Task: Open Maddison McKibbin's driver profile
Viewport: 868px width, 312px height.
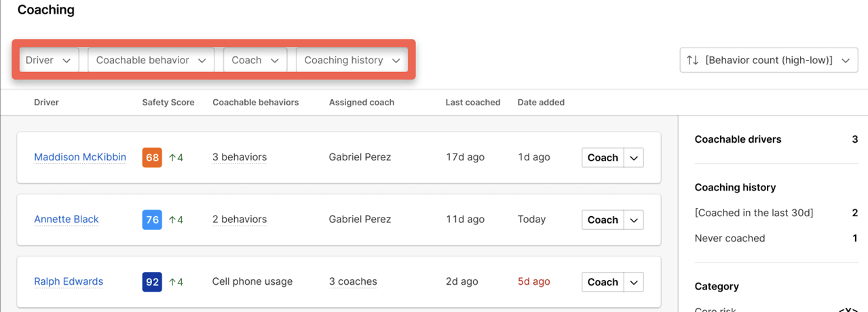Action: point(80,157)
